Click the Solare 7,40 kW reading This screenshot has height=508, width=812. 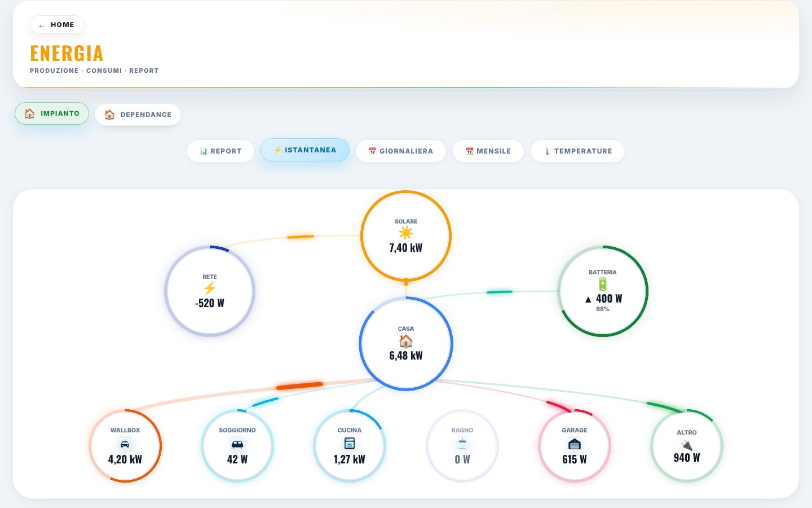tap(406, 248)
